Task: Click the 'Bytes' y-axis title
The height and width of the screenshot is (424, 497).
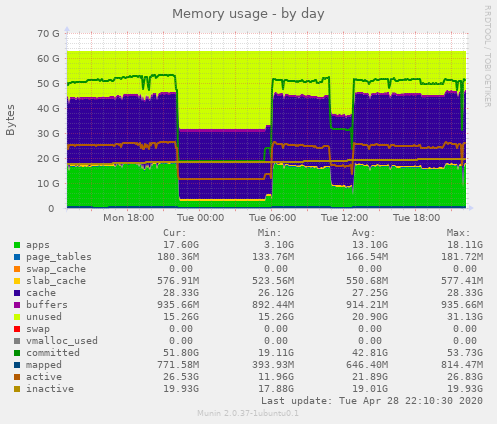Action: tap(10, 120)
